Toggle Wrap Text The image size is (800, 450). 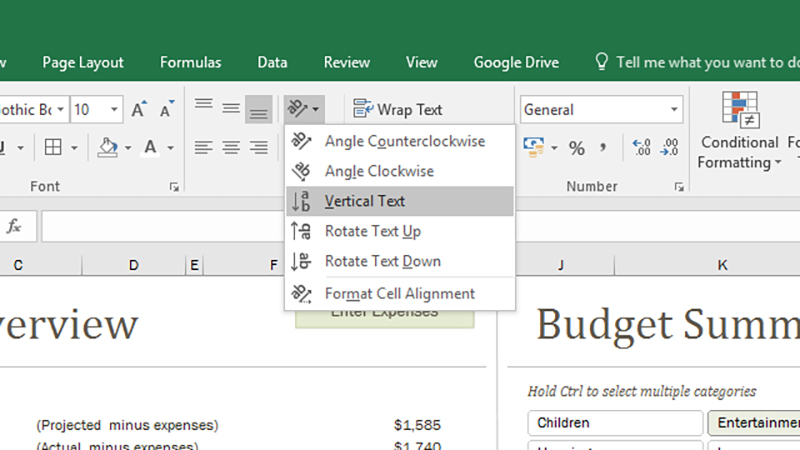tap(397, 109)
